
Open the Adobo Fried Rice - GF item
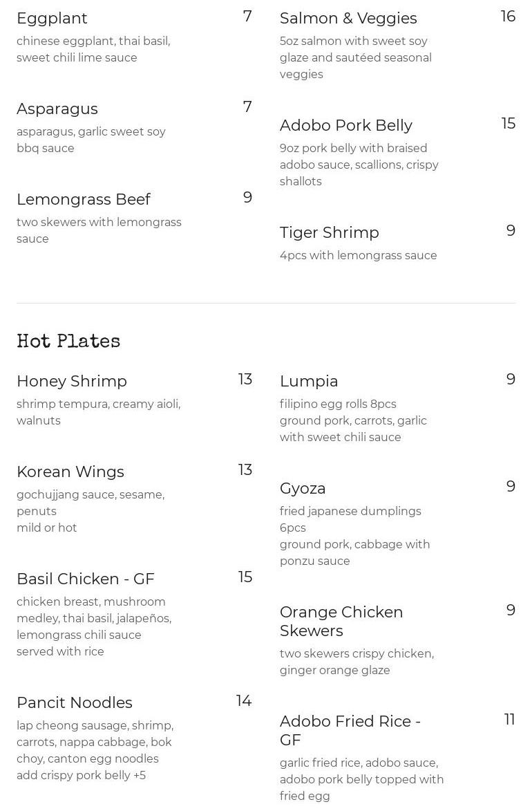350,731
